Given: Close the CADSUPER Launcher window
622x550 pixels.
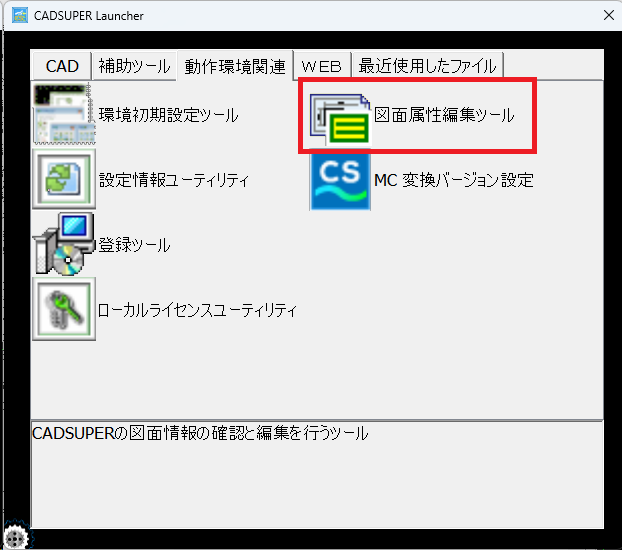Looking at the screenshot, I should (x=609, y=15).
